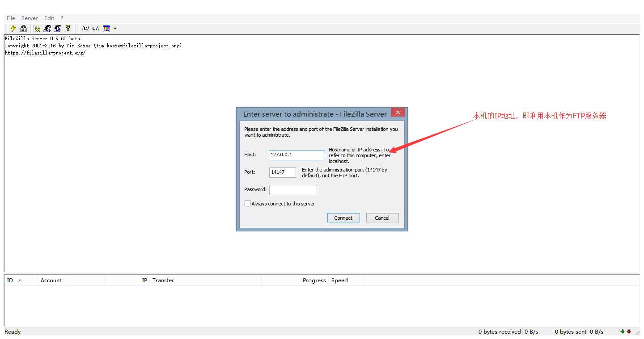Open server settings gear icon
Image resolution: width=644 pixels, height=339 pixels.
point(37,29)
